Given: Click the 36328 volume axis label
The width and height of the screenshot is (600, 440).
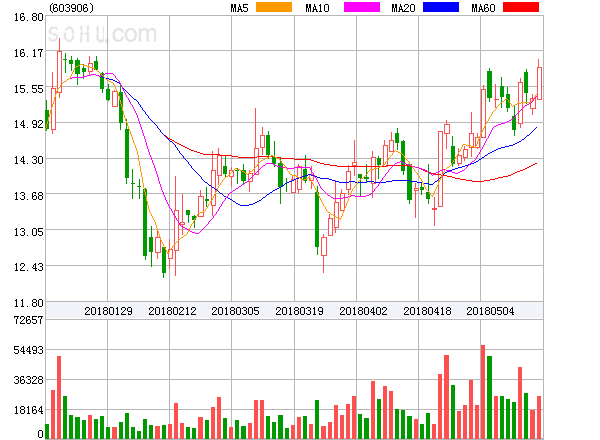Looking at the screenshot, I should pyautogui.click(x=29, y=380).
